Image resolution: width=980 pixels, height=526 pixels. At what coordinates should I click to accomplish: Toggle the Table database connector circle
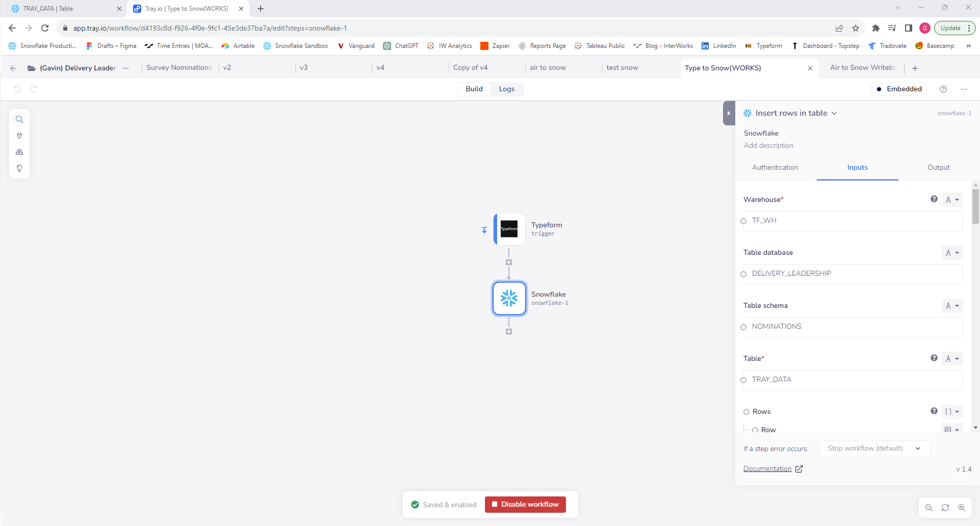tap(743, 274)
